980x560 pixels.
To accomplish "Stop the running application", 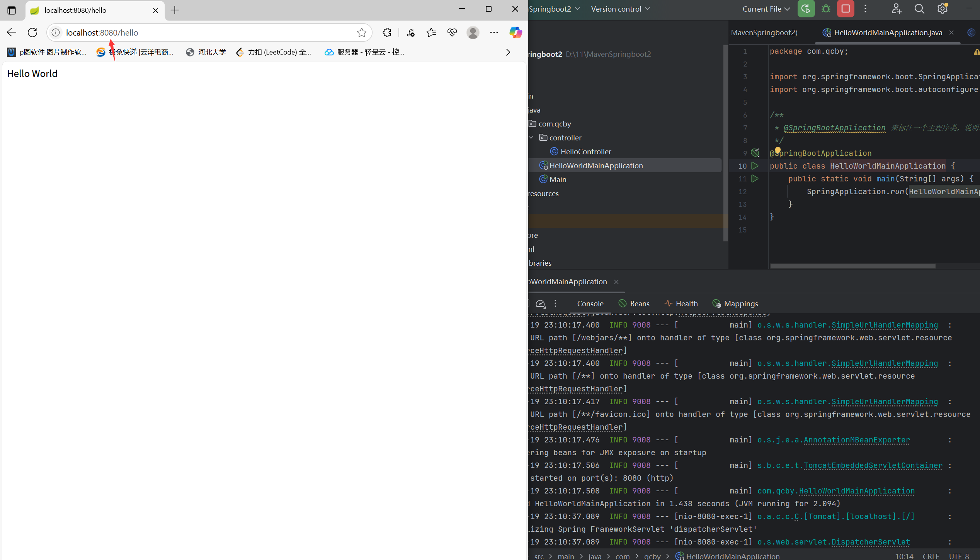I will coord(846,9).
